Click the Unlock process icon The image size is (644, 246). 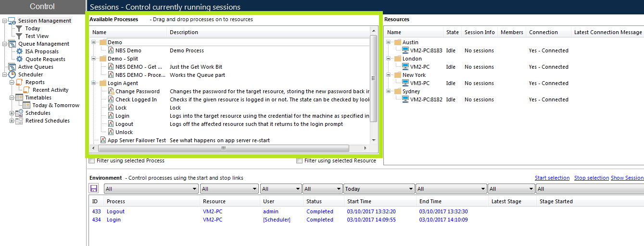click(111, 132)
